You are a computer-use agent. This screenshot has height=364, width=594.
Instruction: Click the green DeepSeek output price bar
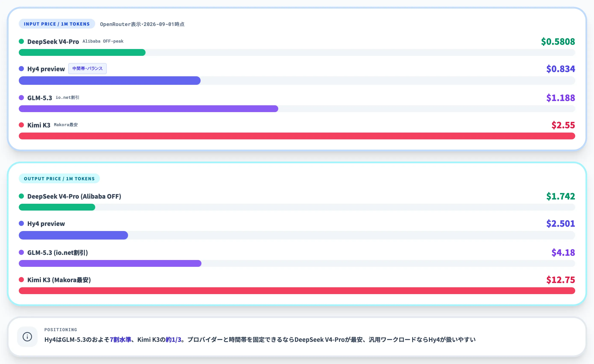(x=57, y=207)
